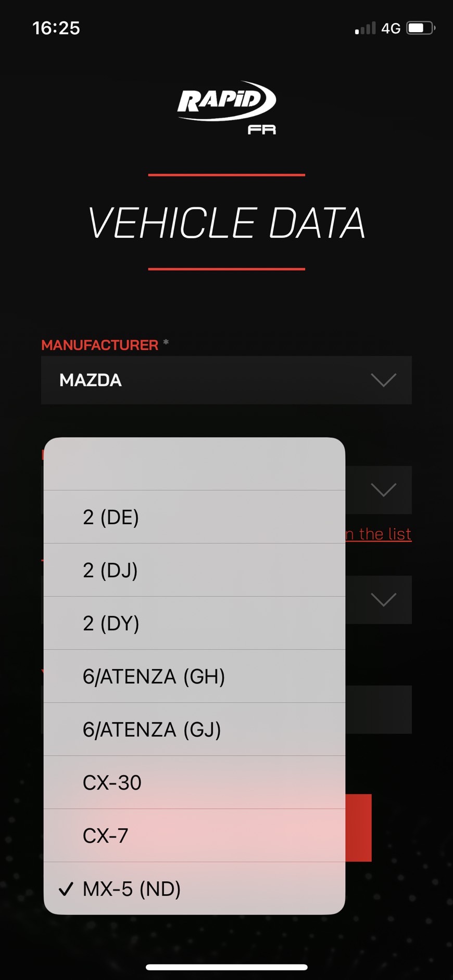The height and width of the screenshot is (980, 453).
Task: Select CX-30 model option
Action: (x=194, y=782)
